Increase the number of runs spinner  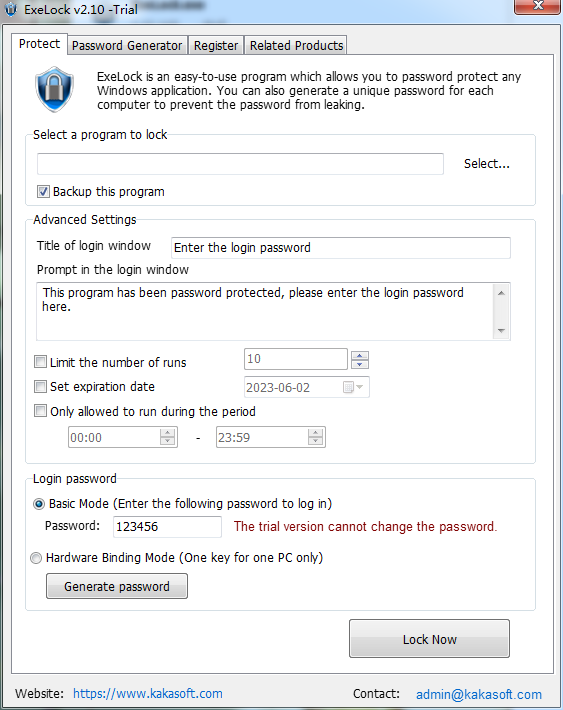click(x=360, y=355)
